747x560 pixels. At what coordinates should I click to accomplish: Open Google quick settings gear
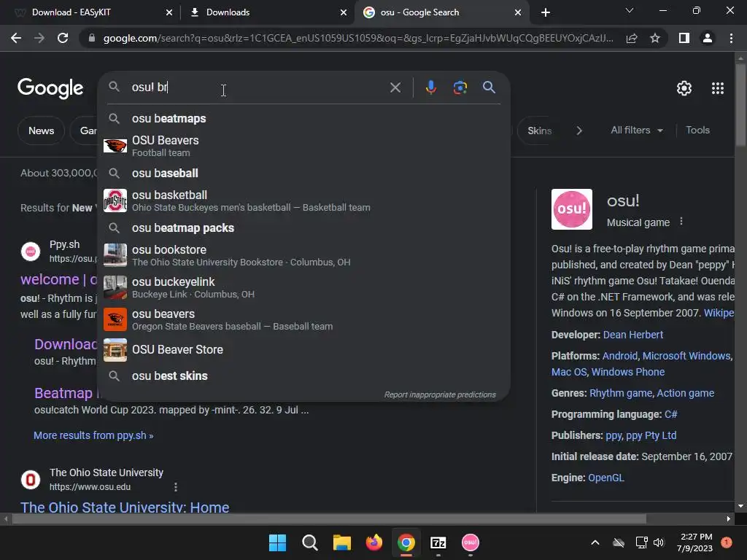684,88
